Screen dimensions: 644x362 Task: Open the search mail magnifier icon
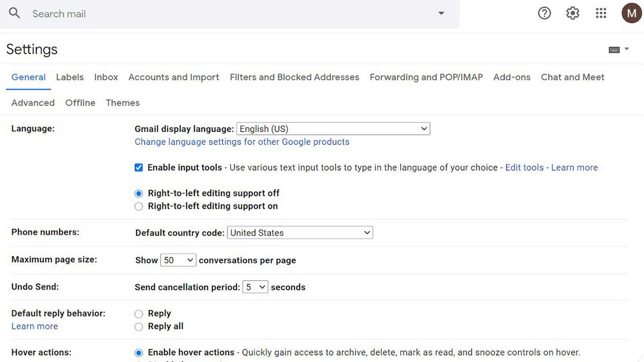point(13,13)
